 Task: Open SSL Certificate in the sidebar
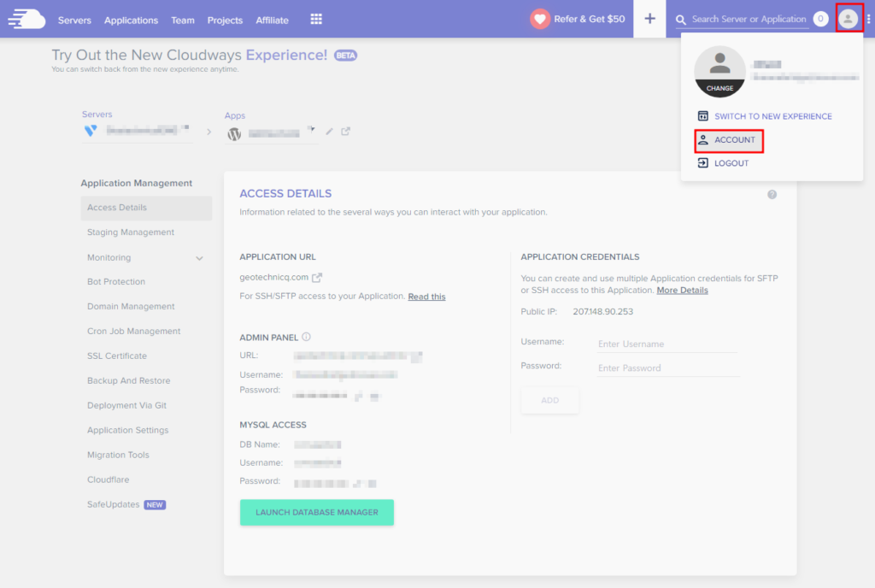(x=117, y=356)
